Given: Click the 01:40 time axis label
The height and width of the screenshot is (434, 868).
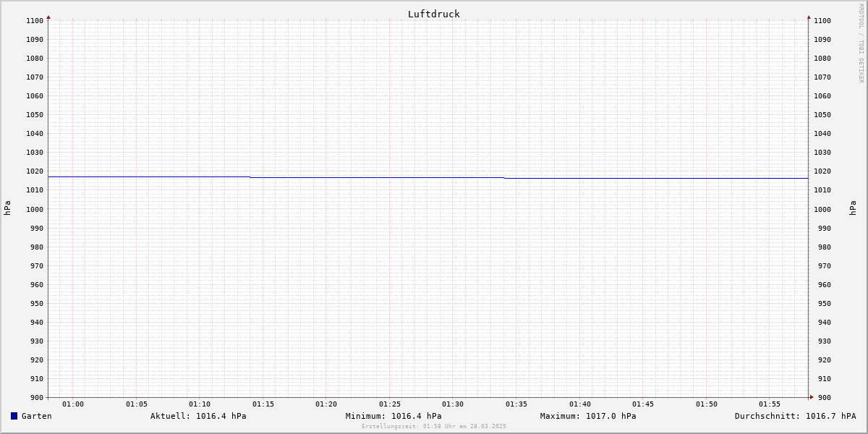Looking at the screenshot, I should [x=580, y=404].
